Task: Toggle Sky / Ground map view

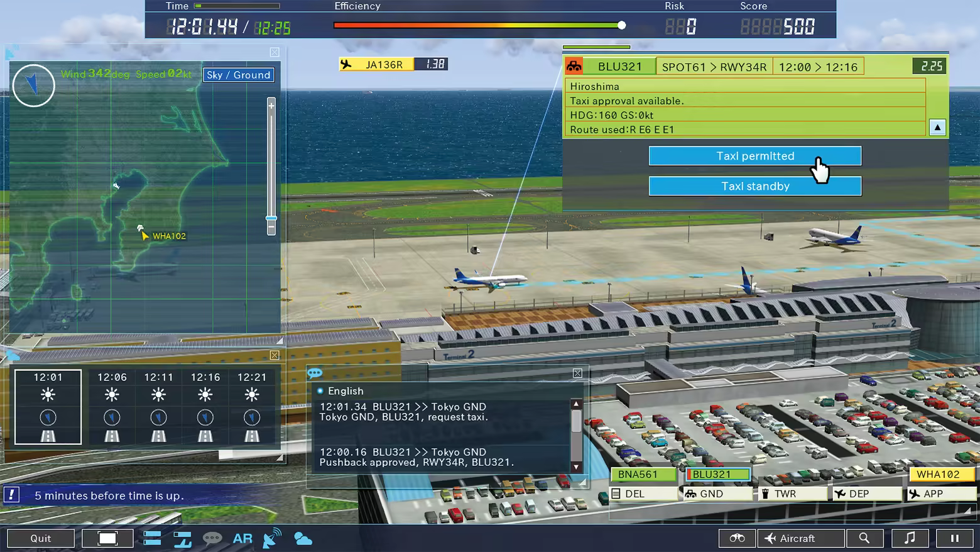Action: pos(239,75)
